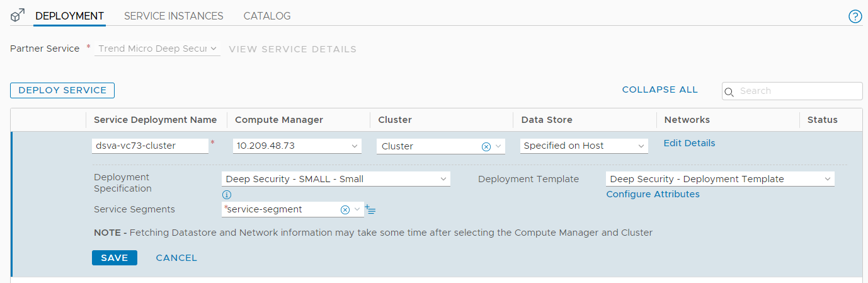868x283 pixels.
Task: Cancel the deployment edit
Action: [176, 258]
